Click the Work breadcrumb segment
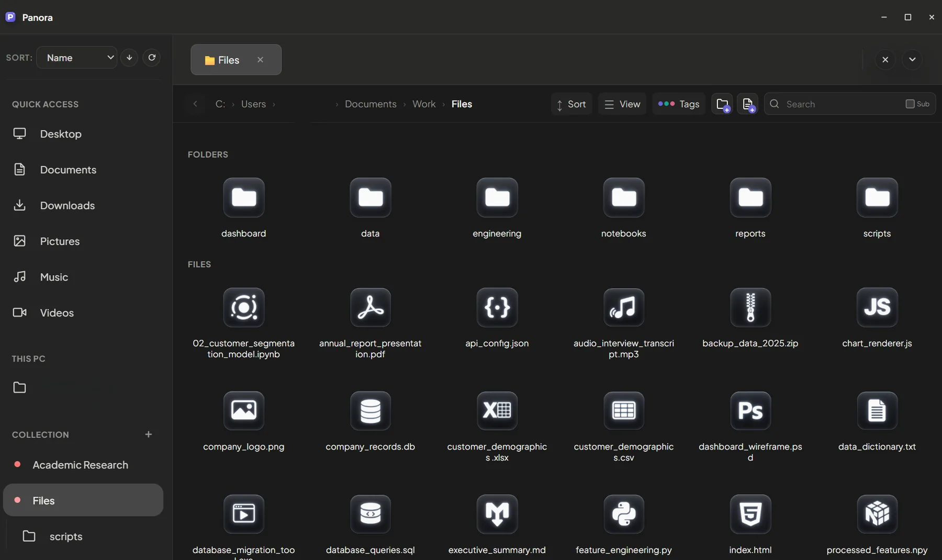This screenshot has height=560, width=942. [424, 104]
